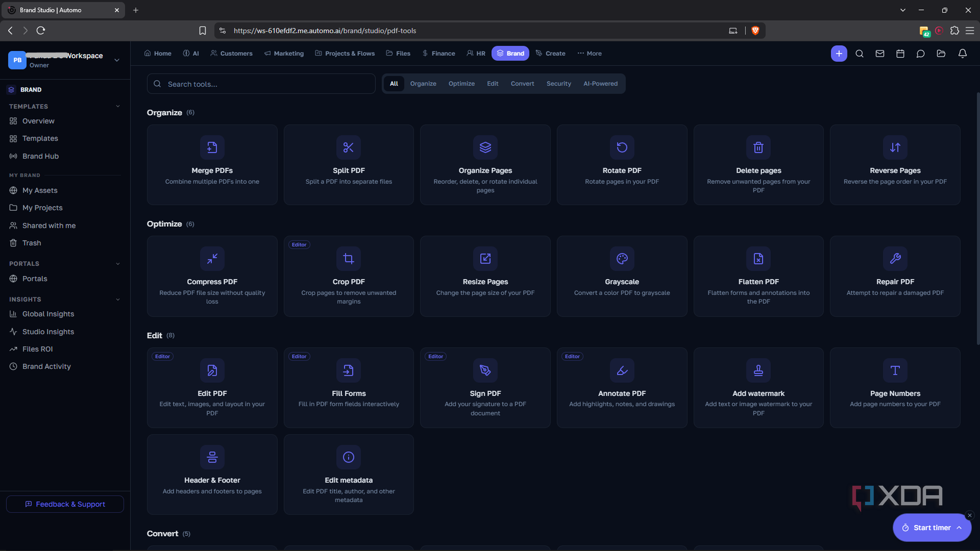Click the purple plus create button
This screenshot has height=551, width=980.
pos(839,53)
